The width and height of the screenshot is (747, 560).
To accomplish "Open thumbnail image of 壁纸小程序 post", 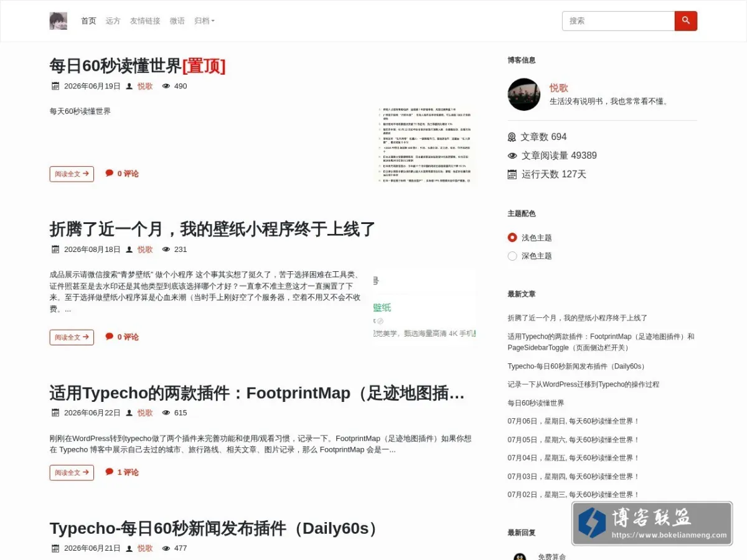I will (425, 308).
